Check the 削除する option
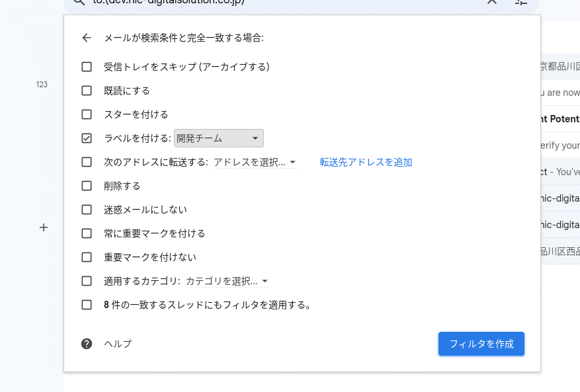 click(86, 186)
